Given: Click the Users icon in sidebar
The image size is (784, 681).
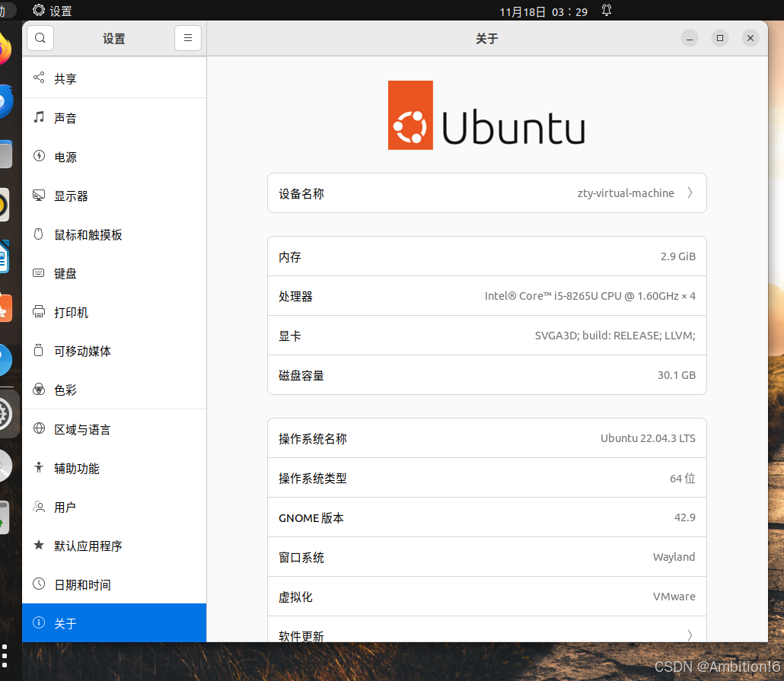Looking at the screenshot, I should click(39, 507).
